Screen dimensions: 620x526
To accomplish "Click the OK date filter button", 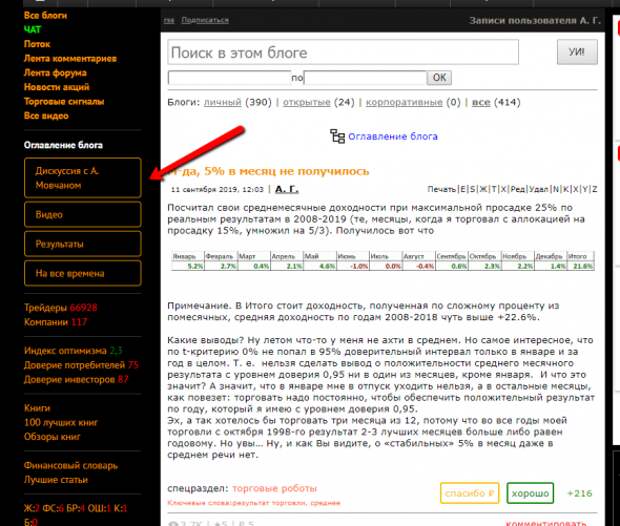I will [439, 78].
